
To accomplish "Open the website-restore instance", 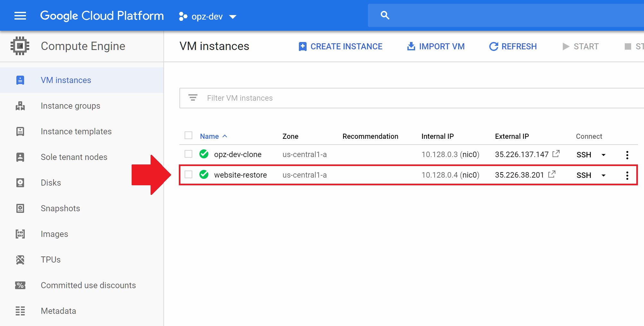I will pyautogui.click(x=240, y=175).
